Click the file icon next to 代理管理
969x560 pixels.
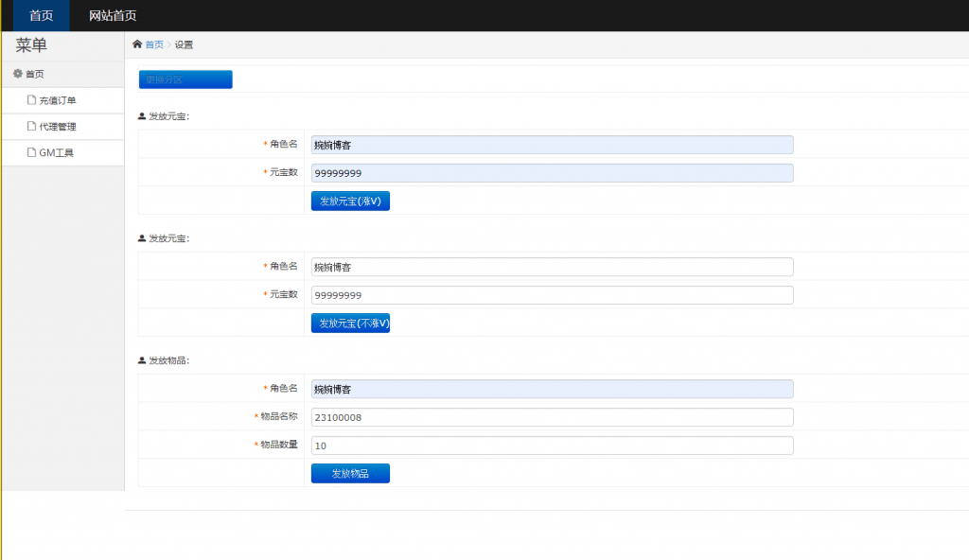click(x=31, y=127)
